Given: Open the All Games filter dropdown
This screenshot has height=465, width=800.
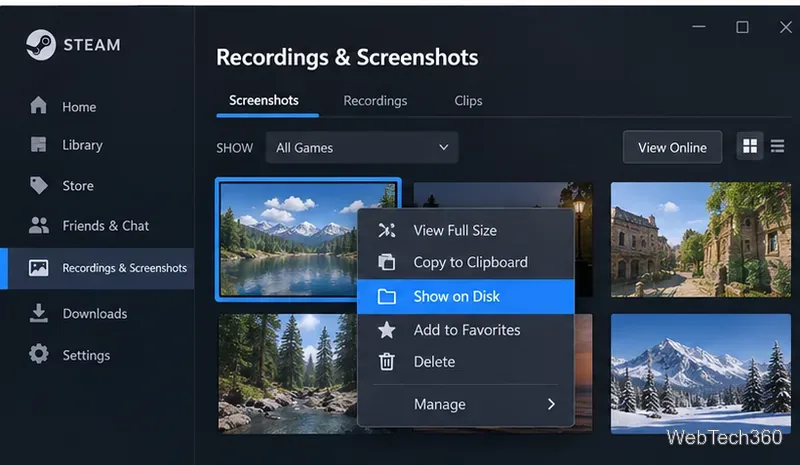Looking at the screenshot, I should coord(362,148).
